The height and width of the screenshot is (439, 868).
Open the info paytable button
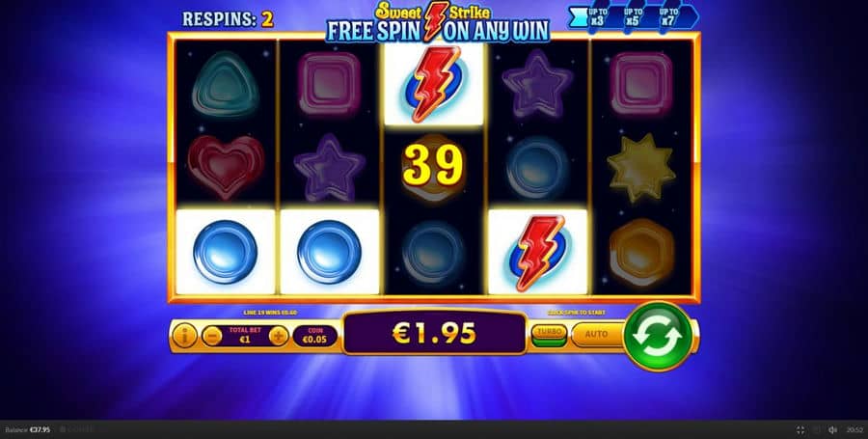(184, 336)
